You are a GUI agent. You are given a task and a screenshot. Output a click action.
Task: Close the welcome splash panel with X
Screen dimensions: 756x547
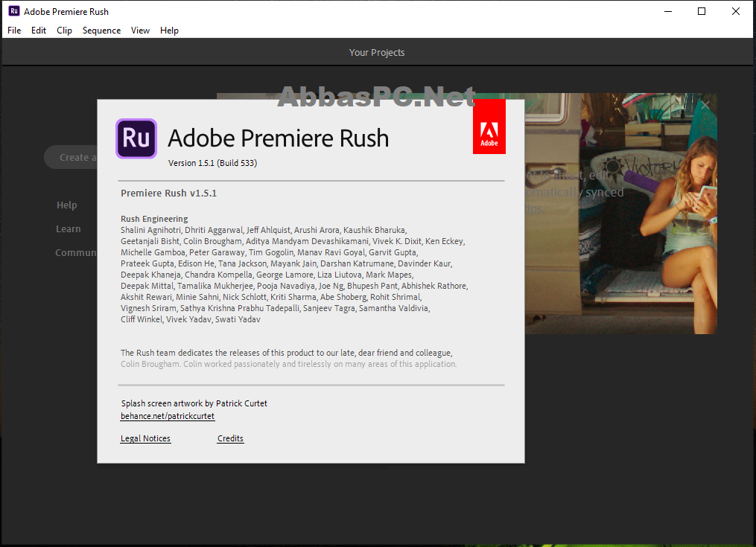point(705,105)
